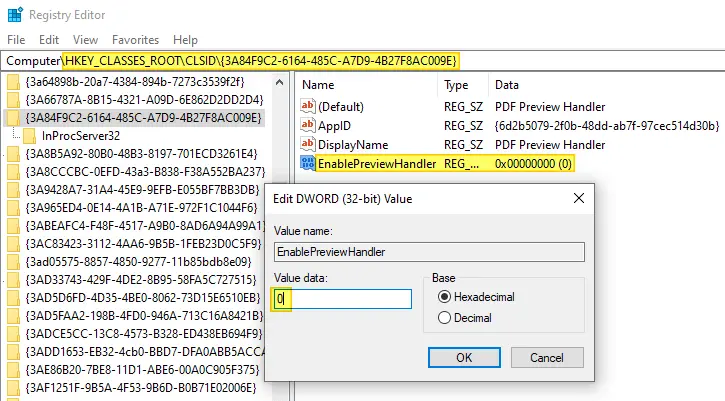Open the View menu
The image size is (725, 401).
coord(86,40)
